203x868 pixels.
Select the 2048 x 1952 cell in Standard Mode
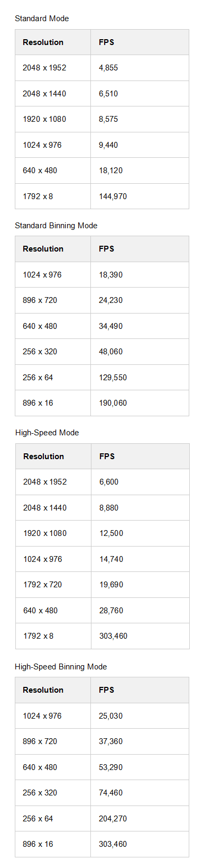click(x=53, y=68)
